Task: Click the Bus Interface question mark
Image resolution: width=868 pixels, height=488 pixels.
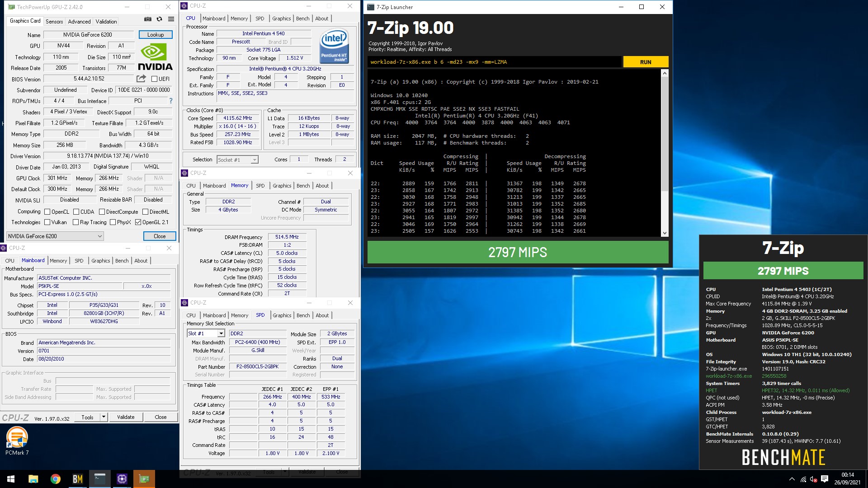Action: tap(171, 101)
